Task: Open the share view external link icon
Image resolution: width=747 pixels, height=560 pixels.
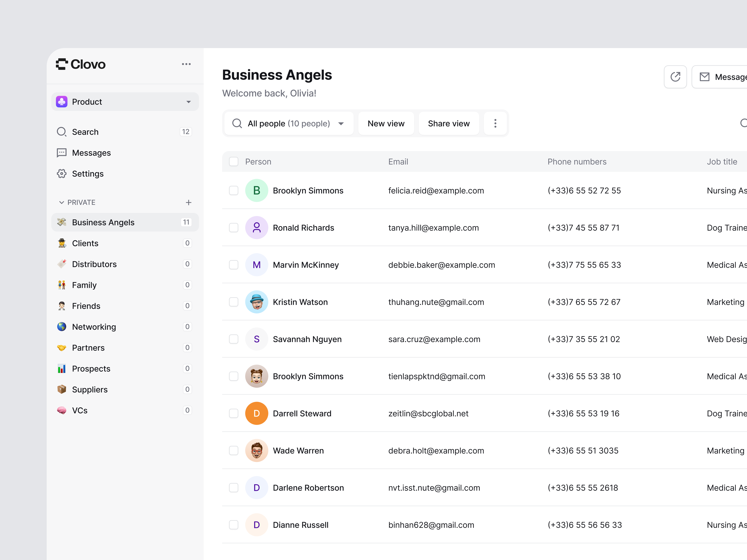Action: pyautogui.click(x=675, y=77)
